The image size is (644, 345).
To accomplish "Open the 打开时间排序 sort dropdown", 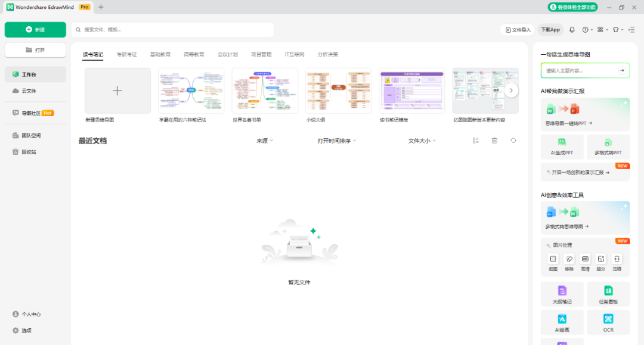I will [337, 141].
